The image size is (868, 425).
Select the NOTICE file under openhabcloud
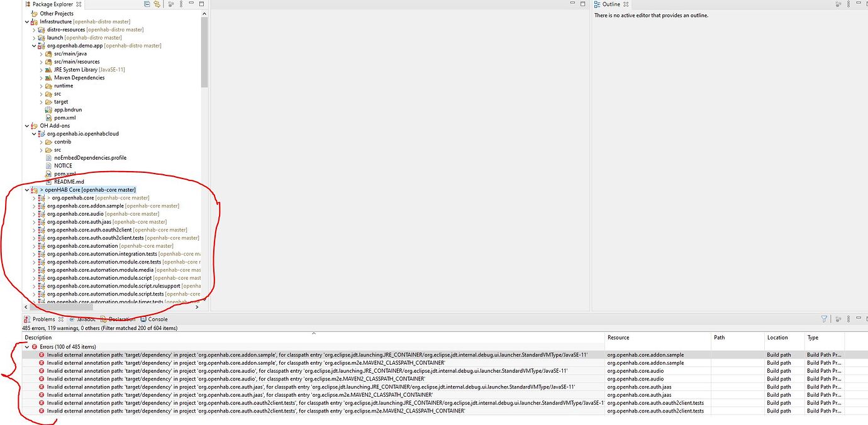tap(62, 165)
